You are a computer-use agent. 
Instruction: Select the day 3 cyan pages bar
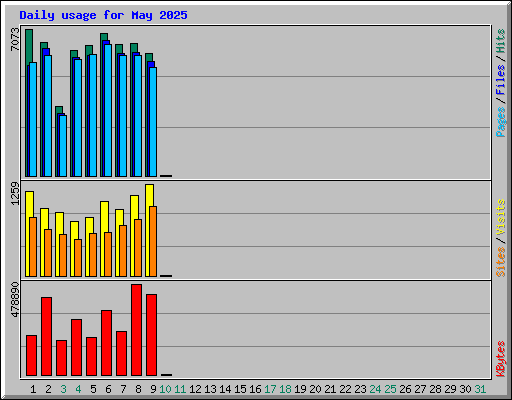click(63, 146)
